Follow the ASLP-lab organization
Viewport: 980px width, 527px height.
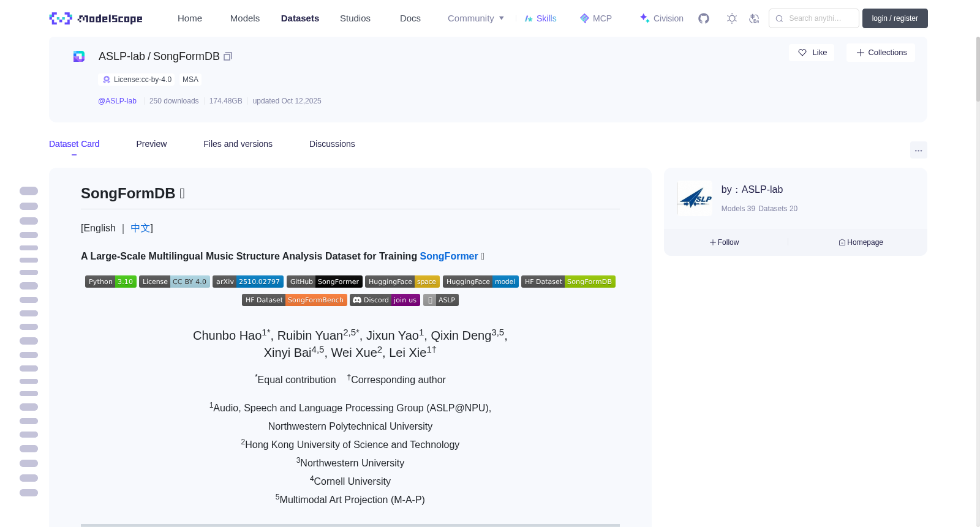pos(725,242)
